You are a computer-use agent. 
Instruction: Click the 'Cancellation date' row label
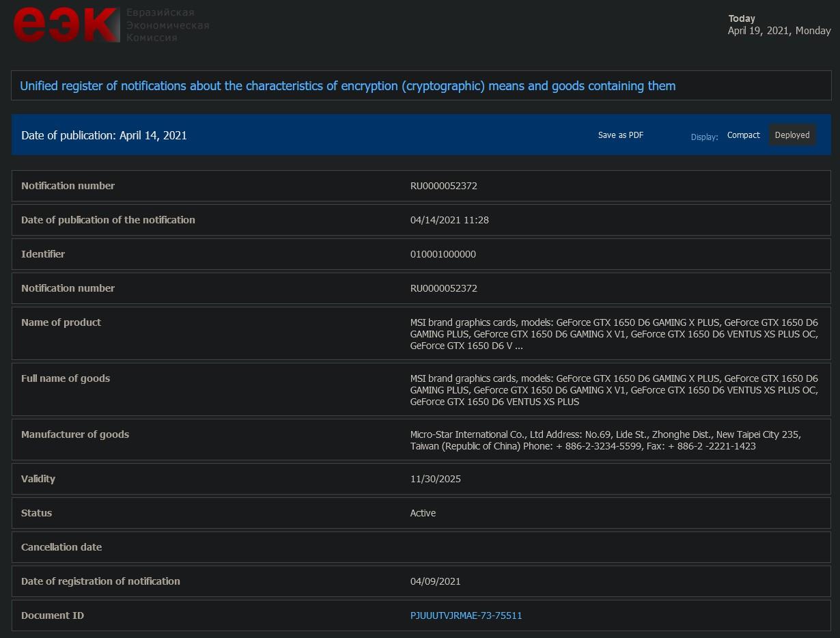(x=61, y=547)
